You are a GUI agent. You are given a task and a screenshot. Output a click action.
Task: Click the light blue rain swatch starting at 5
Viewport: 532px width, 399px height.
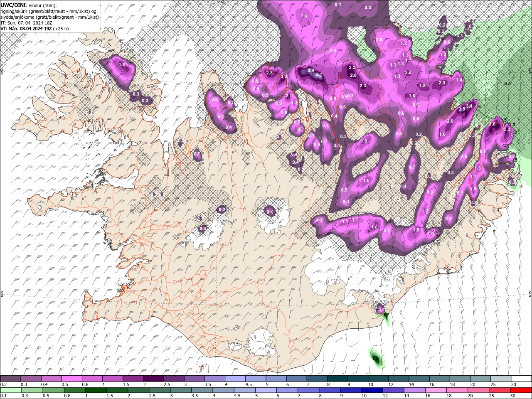(266, 390)
